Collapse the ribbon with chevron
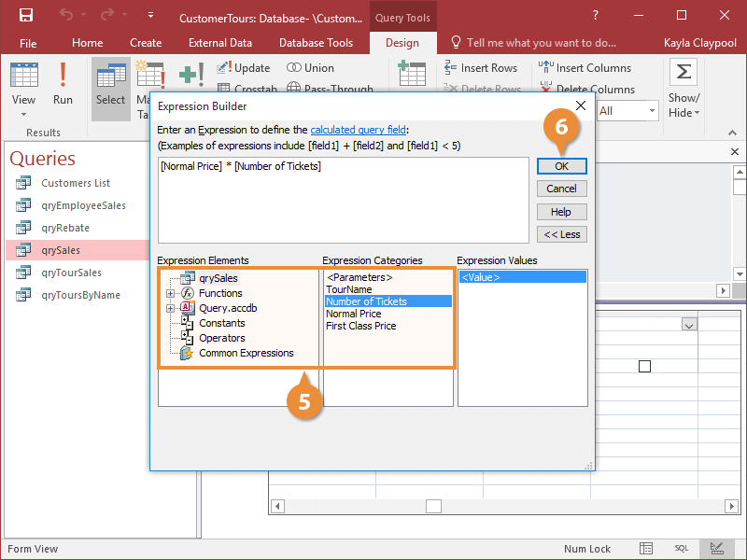Image resolution: width=747 pixels, height=560 pixels. (732, 133)
